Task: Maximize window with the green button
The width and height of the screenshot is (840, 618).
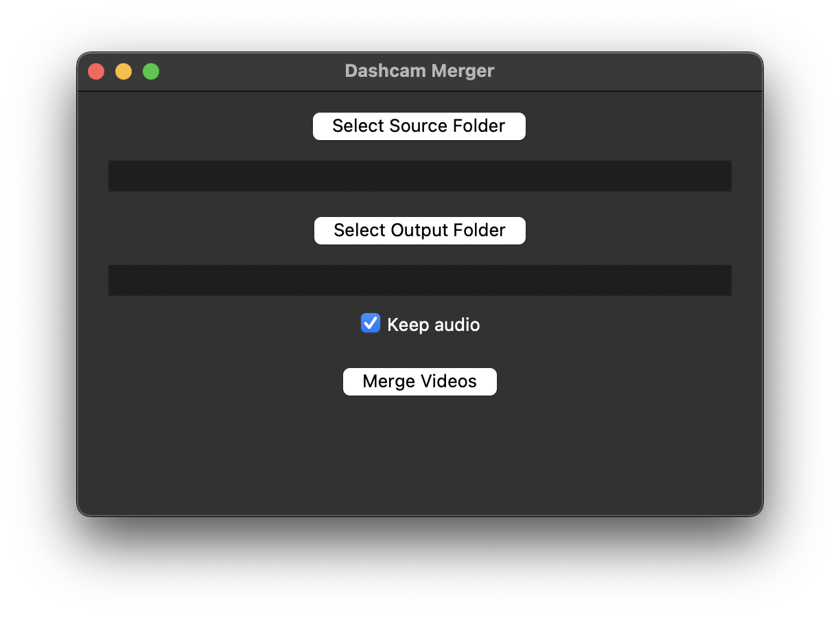Action: click(x=151, y=71)
